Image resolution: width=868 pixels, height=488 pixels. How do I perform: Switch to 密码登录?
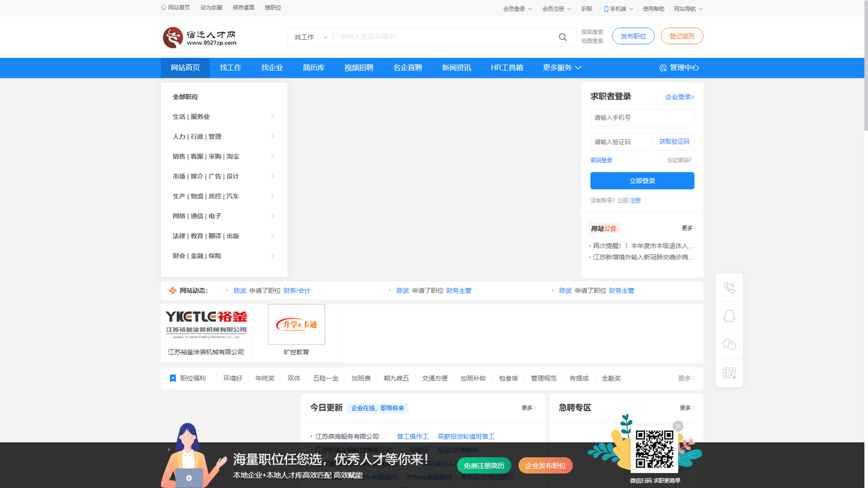[x=601, y=160]
